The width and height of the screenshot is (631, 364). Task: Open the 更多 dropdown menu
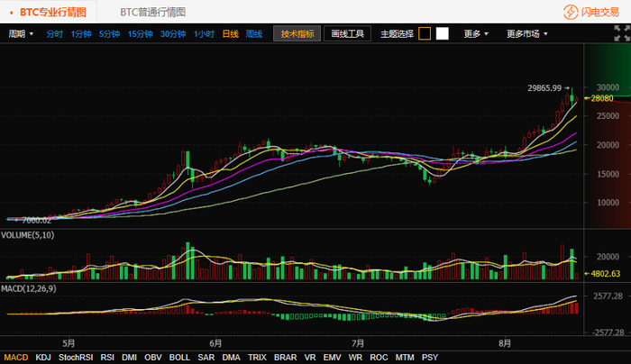point(476,33)
